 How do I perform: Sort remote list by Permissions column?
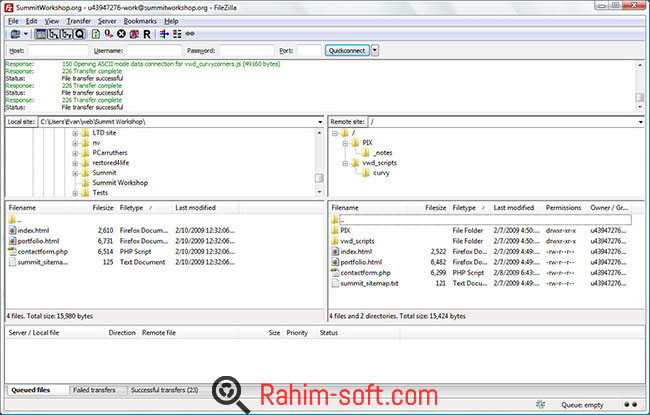pos(563,208)
